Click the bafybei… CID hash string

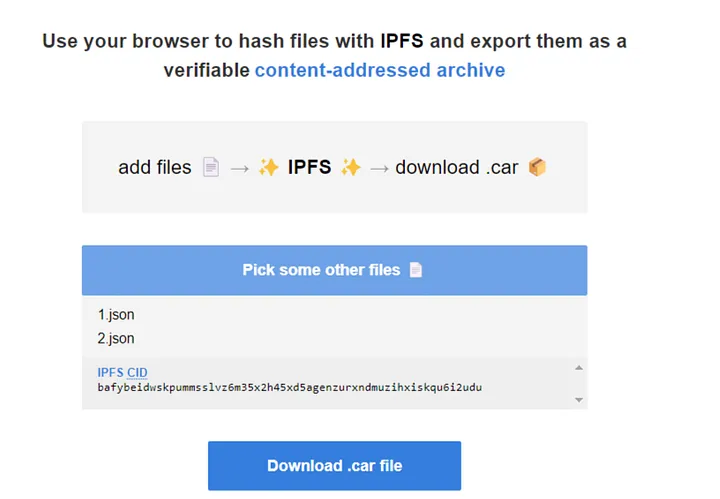click(x=289, y=387)
